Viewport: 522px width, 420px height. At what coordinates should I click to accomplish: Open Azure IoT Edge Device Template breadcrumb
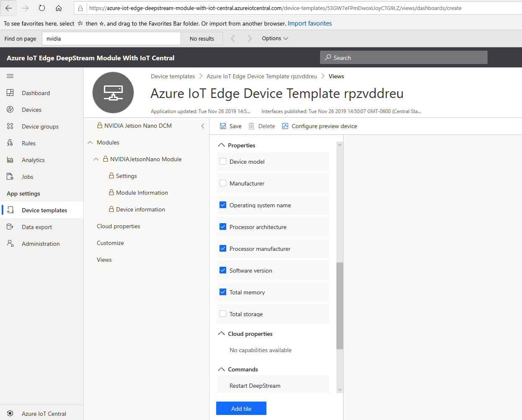262,76
